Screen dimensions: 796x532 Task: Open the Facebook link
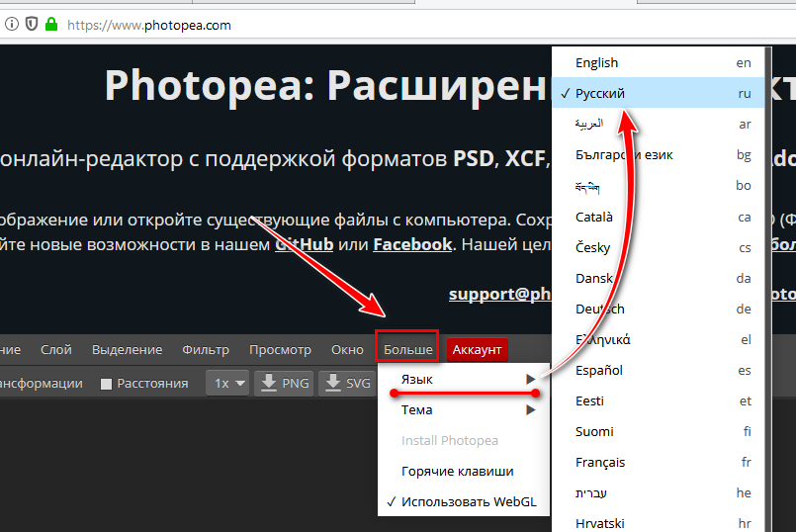(x=412, y=244)
